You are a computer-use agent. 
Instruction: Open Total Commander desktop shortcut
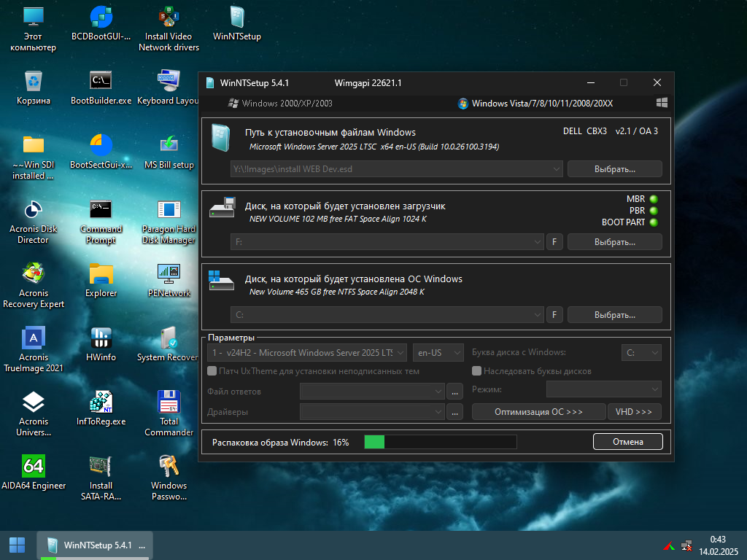[169, 414]
